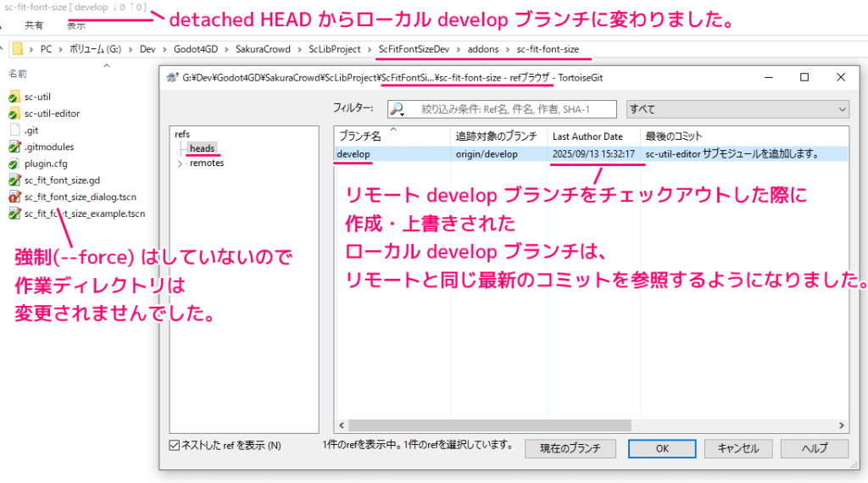Click the 現在のブランチ button
Screen dimensions: 868x483
(x=570, y=448)
